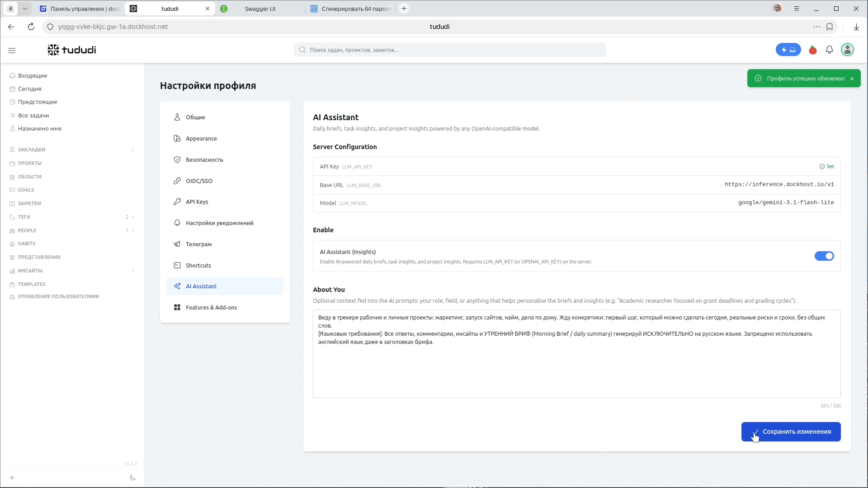Click the plus icon at sidebar bottom

click(12, 478)
